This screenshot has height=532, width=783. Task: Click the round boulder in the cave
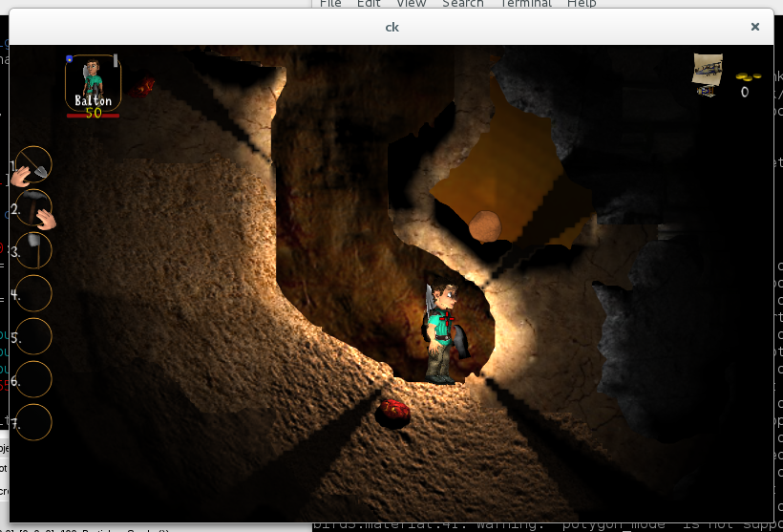coord(485,226)
